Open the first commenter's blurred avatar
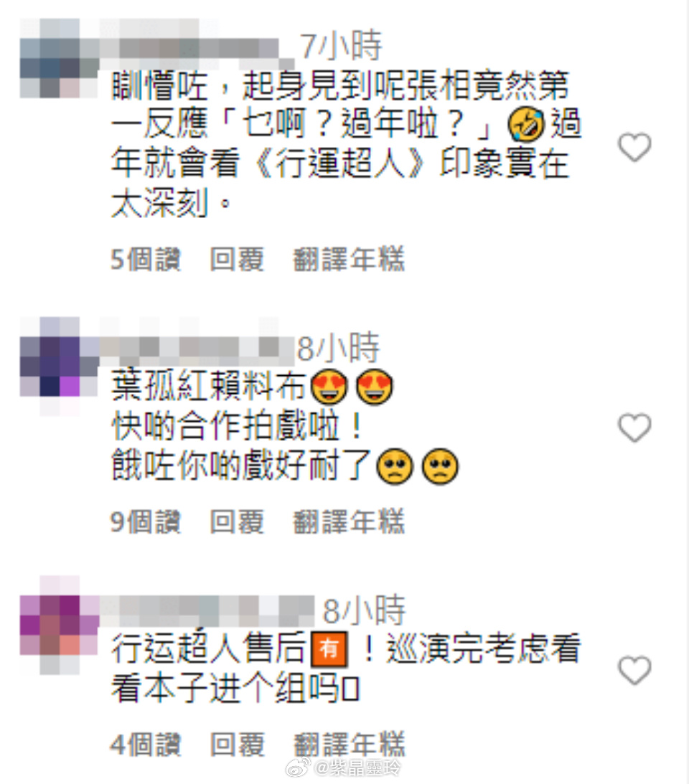Viewport: 689px width, 784px height. point(59,58)
